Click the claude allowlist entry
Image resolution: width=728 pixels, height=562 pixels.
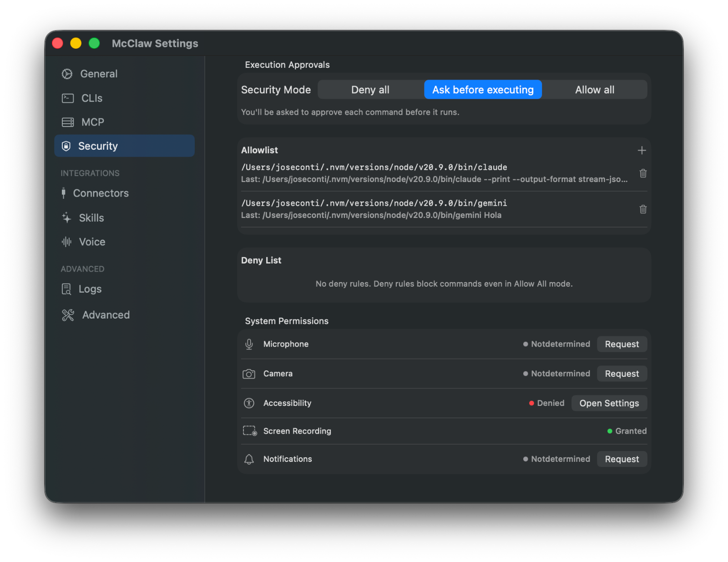[x=374, y=167]
